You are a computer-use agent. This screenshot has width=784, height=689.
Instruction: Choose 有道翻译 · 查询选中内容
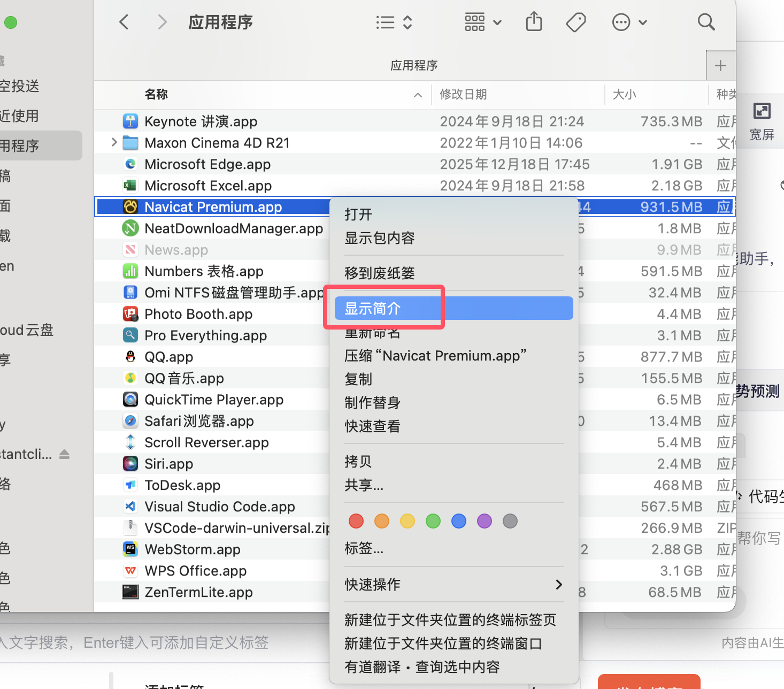click(454, 667)
